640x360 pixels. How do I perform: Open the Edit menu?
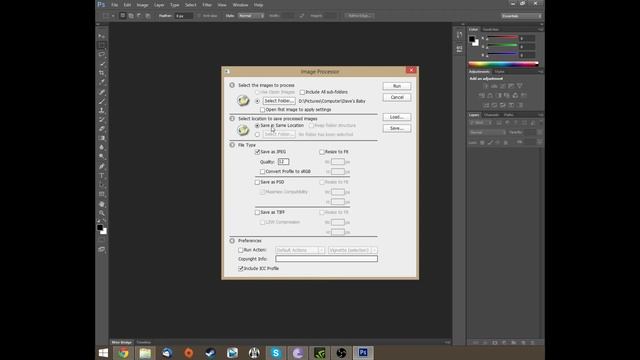point(127,5)
